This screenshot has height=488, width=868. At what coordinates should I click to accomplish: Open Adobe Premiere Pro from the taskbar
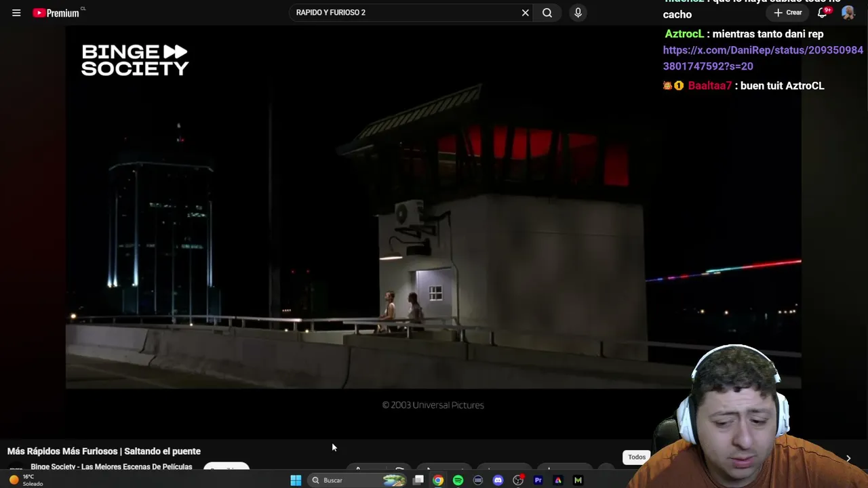point(538,480)
